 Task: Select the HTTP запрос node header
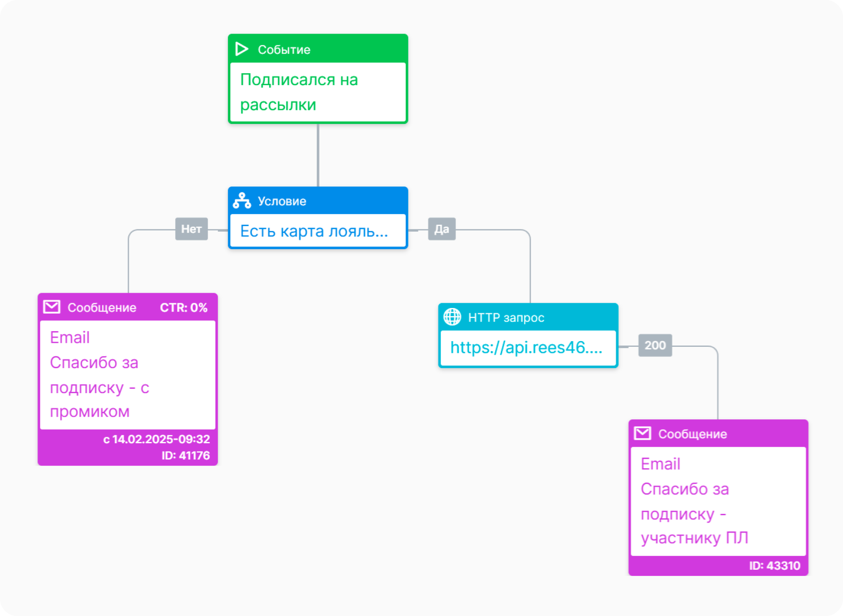528,317
